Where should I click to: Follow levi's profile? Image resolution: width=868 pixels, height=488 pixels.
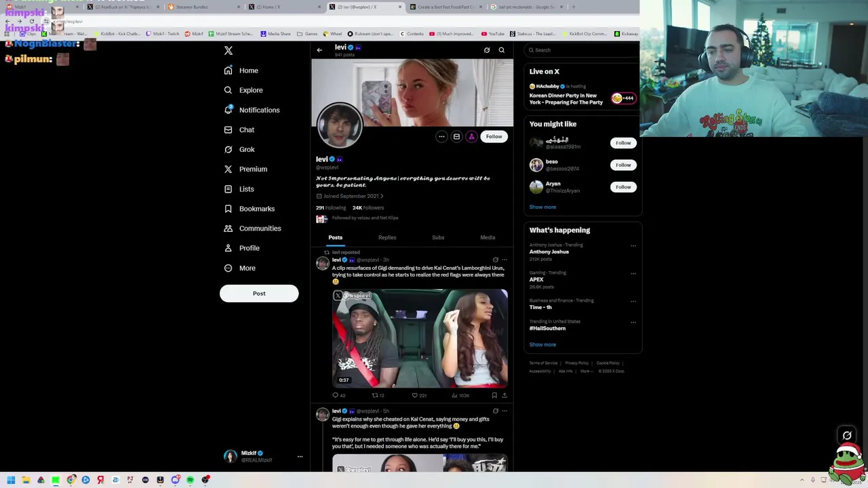494,137
